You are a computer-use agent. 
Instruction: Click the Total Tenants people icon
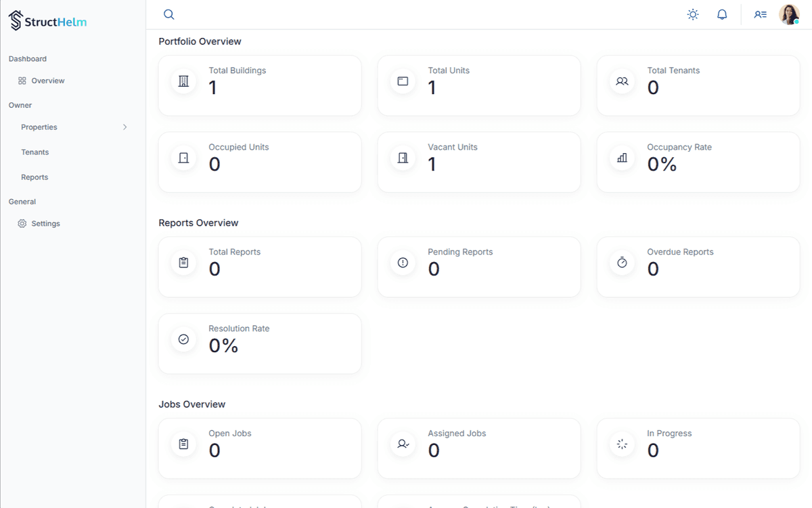(622, 81)
